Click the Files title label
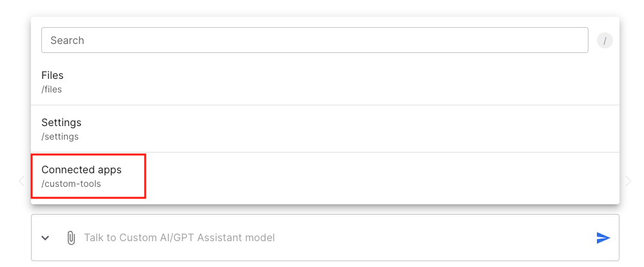This screenshot has height=267, width=644. click(52, 75)
